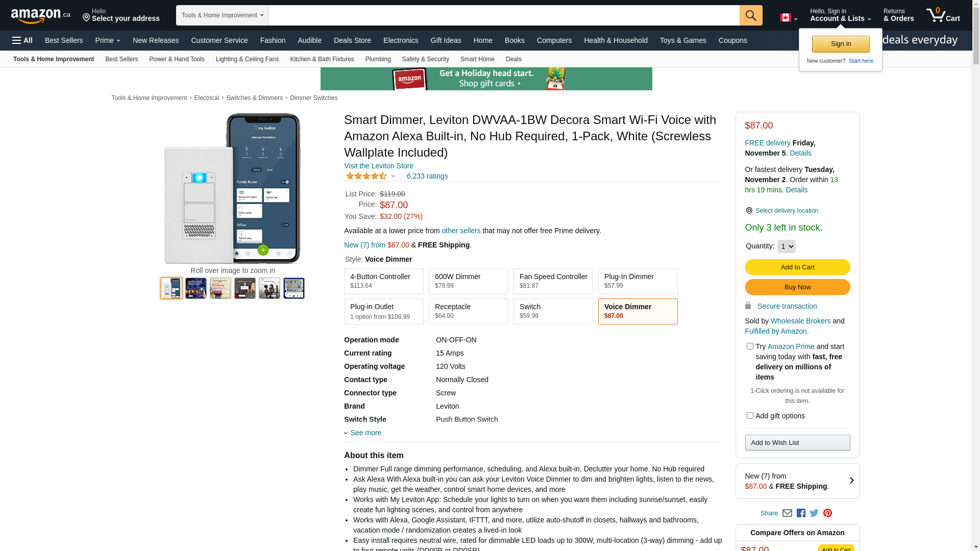Open the shopping cart

tap(943, 15)
